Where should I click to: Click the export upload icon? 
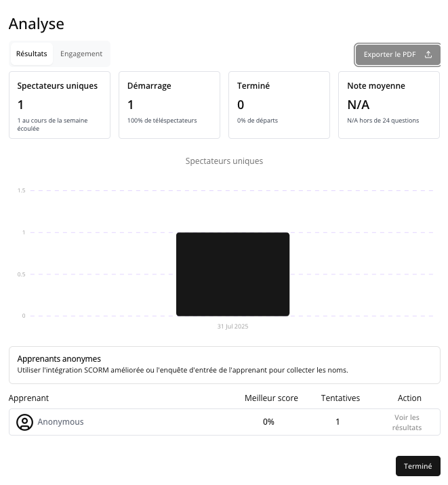pyautogui.click(x=428, y=55)
